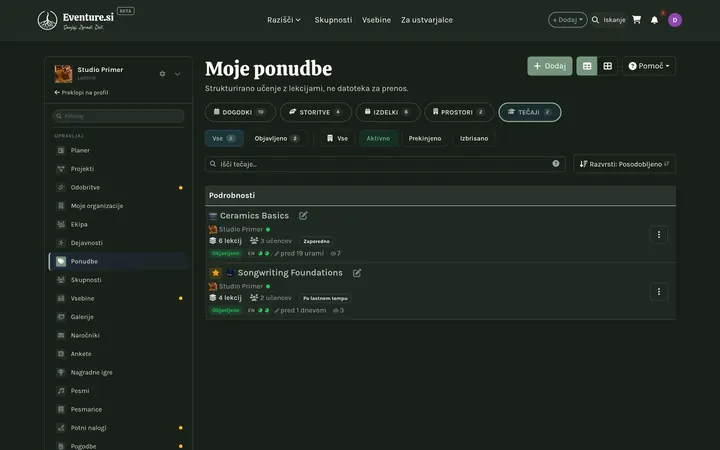Filter by Prekinjeno state
Screen dimensions: 720x450
point(425,138)
